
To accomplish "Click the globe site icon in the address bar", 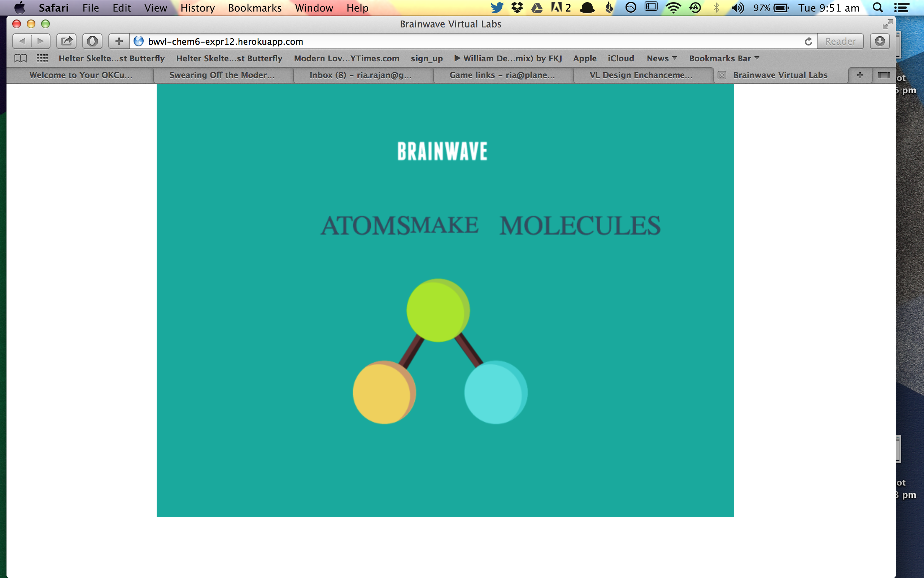I will click(x=139, y=41).
